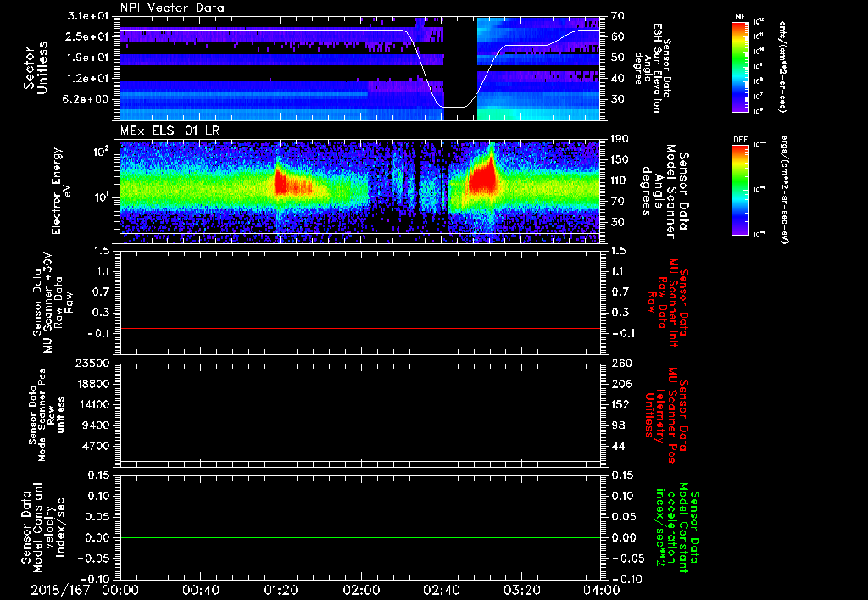Click the 'MU Scanner +30V Raw Data' axis label
This screenshot has height=600, width=868.
tap(53, 303)
